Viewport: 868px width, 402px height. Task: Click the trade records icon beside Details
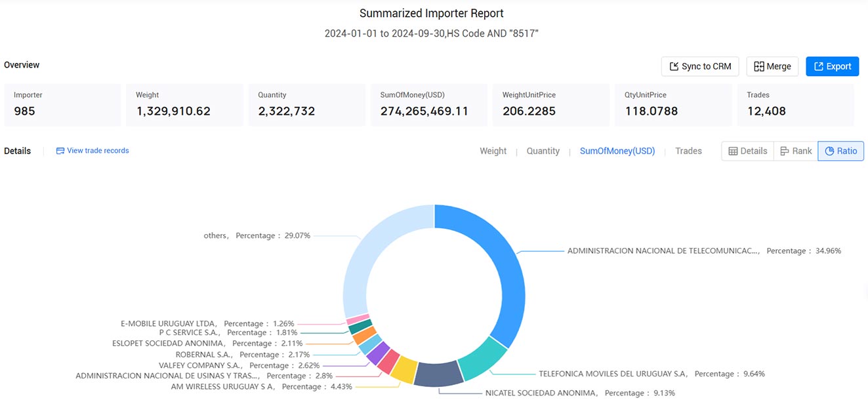pyautogui.click(x=60, y=151)
